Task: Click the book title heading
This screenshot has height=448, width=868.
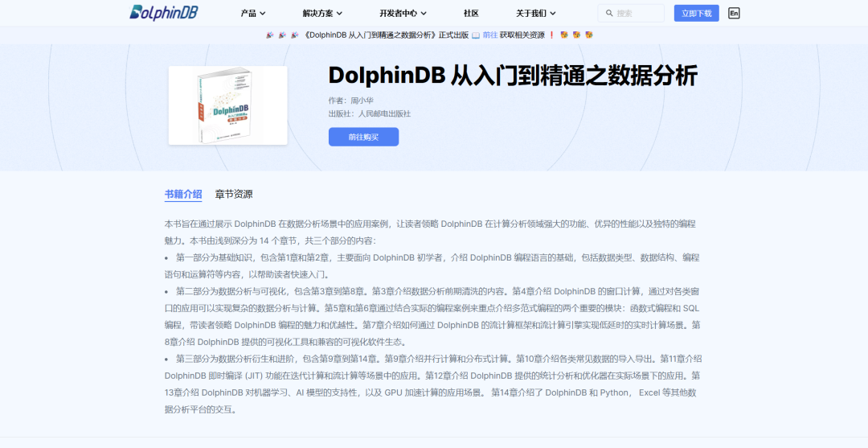Action: coord(513,76)
